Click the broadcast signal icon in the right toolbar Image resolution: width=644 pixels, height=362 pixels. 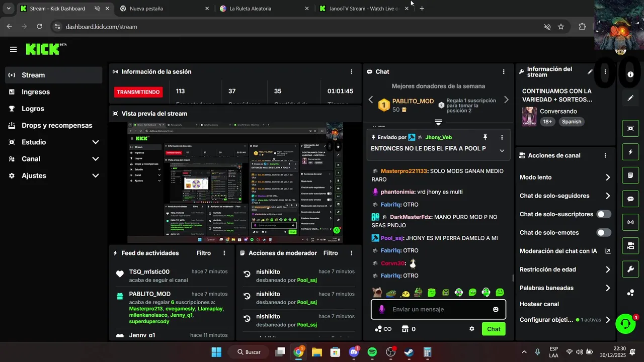630,222
